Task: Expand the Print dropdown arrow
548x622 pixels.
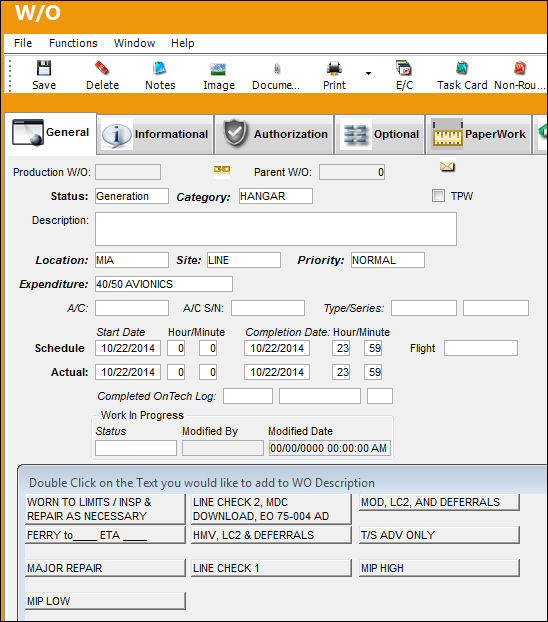Action: coord(368,73)
